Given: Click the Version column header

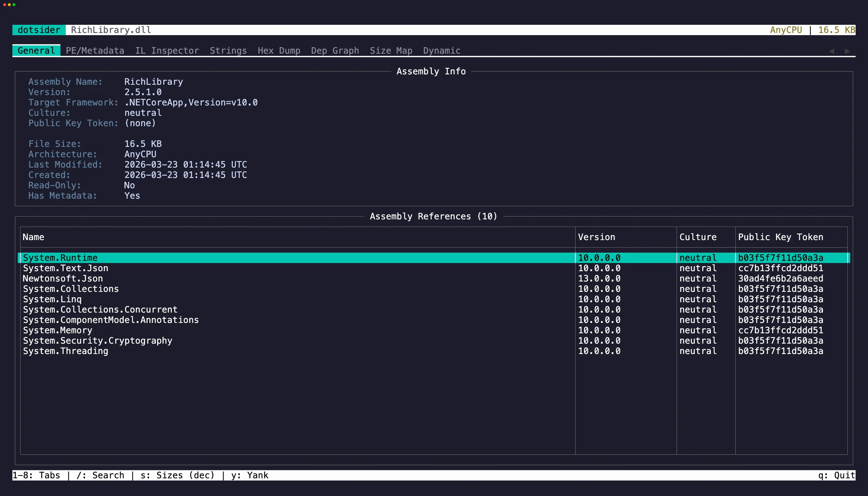Looking at the screenshot, I should click(596, 237).
